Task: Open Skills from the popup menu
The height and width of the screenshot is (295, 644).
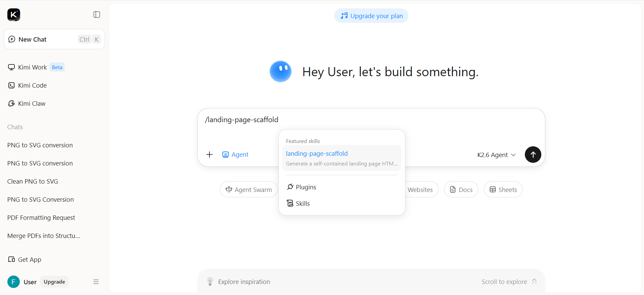Action: point(342,203)
